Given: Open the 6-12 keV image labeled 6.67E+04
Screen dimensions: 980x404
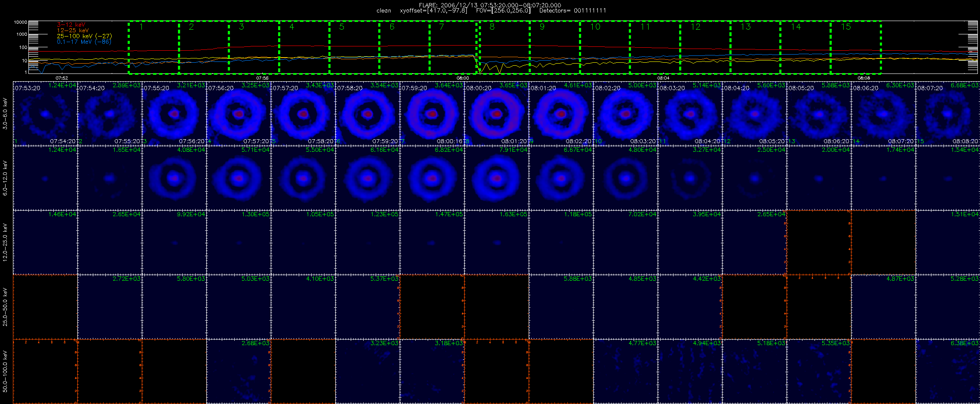Looking at the screenshot, I should [561, 178].
